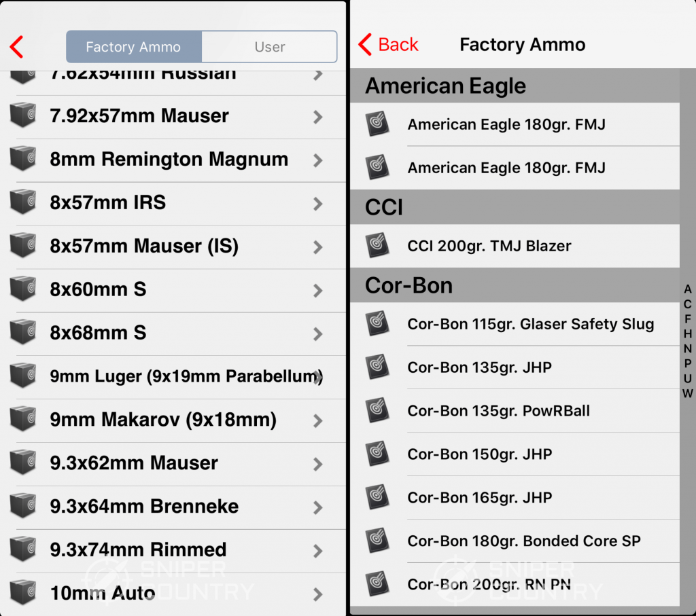Image resolution: width=696 pixels, height=616 pixels.
Task: Click the ammo box icon beside 9.3x74mm Rimmed
Action: coord(22,549)
